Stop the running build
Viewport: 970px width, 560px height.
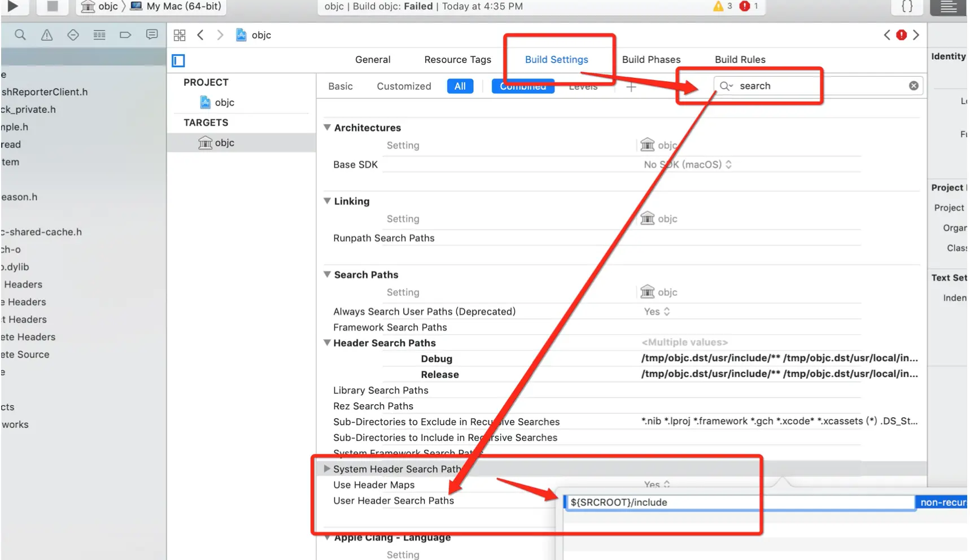(52, 6)
